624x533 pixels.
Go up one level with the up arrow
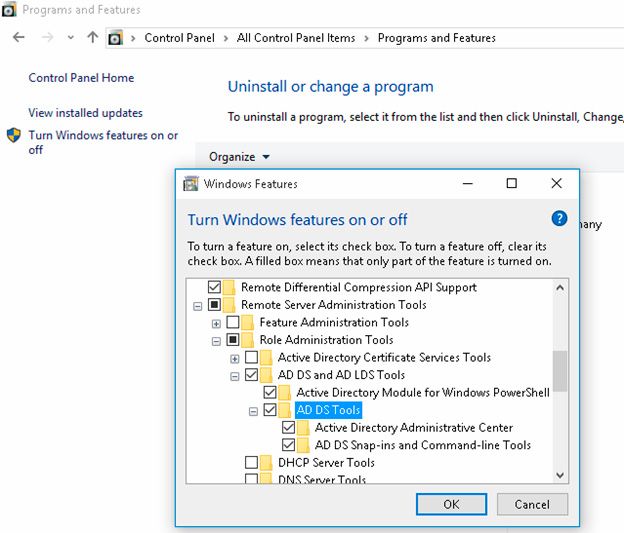92,37
